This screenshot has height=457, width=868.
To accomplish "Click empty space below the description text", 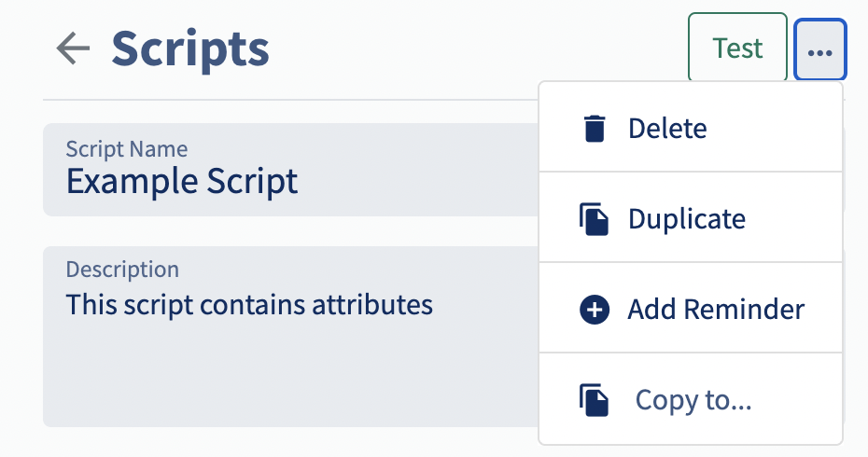I will coord(280,382).
